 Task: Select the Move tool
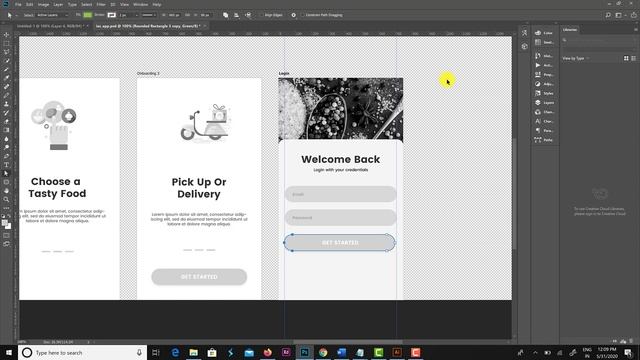point(6,35)
